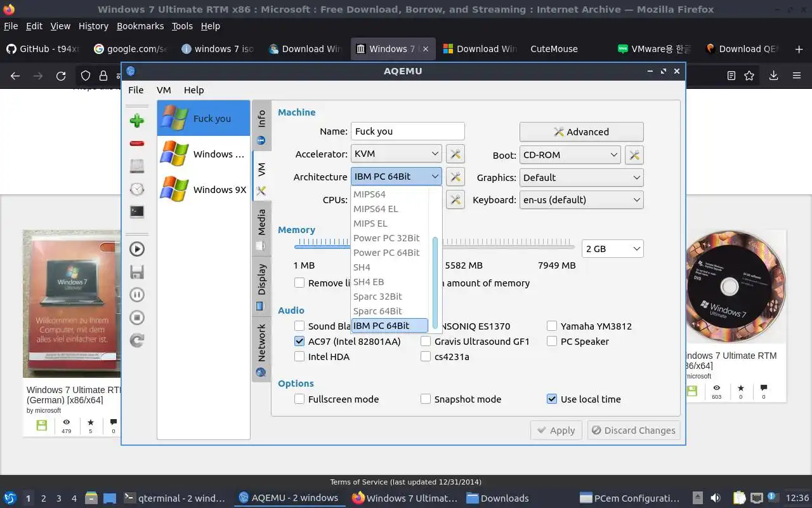Open the 2 GB memory dropdown
The height and width of the screenshot is (508, 812).
(x=612, y=248)
